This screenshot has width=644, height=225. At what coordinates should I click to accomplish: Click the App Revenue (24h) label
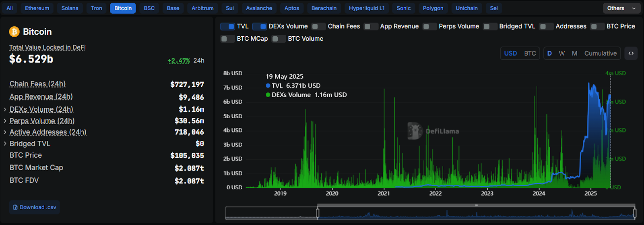41,97
